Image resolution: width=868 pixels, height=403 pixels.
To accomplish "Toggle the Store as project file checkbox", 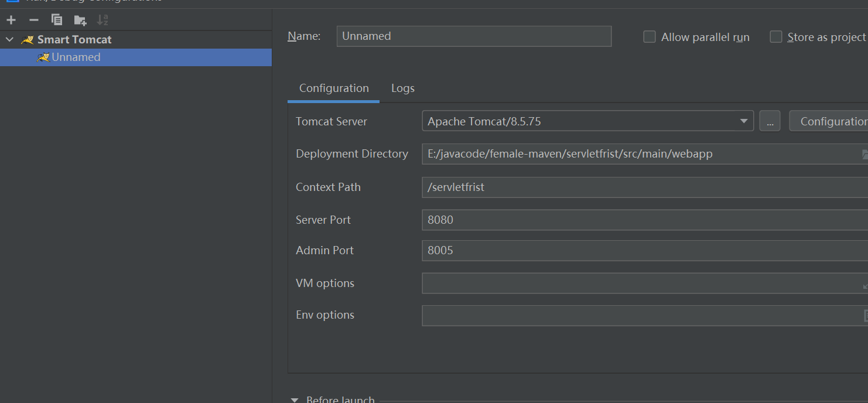I will tap(776, 37).
